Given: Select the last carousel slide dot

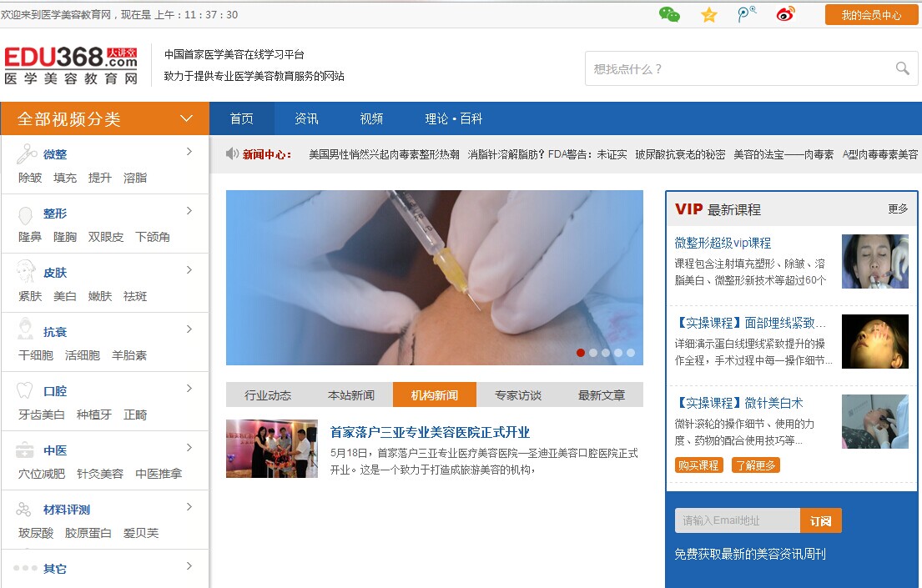Looking at the screenshot, I should pos(631,353).
